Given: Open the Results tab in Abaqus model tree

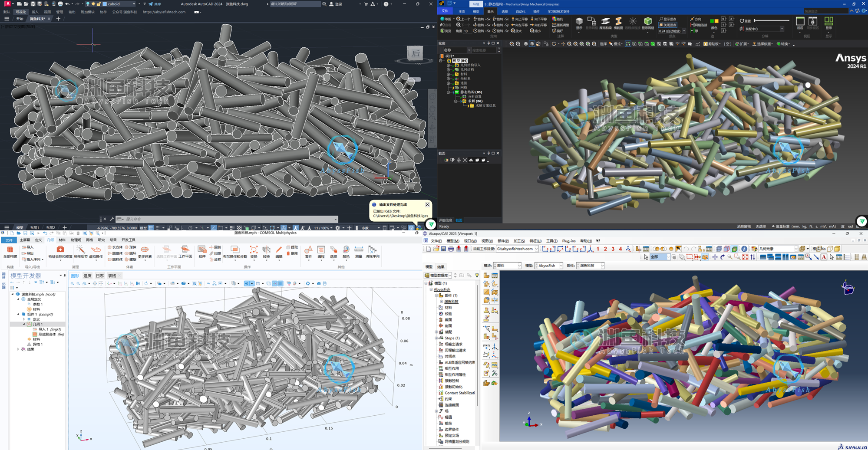Looking at the screenshot, I should (441, 267).
